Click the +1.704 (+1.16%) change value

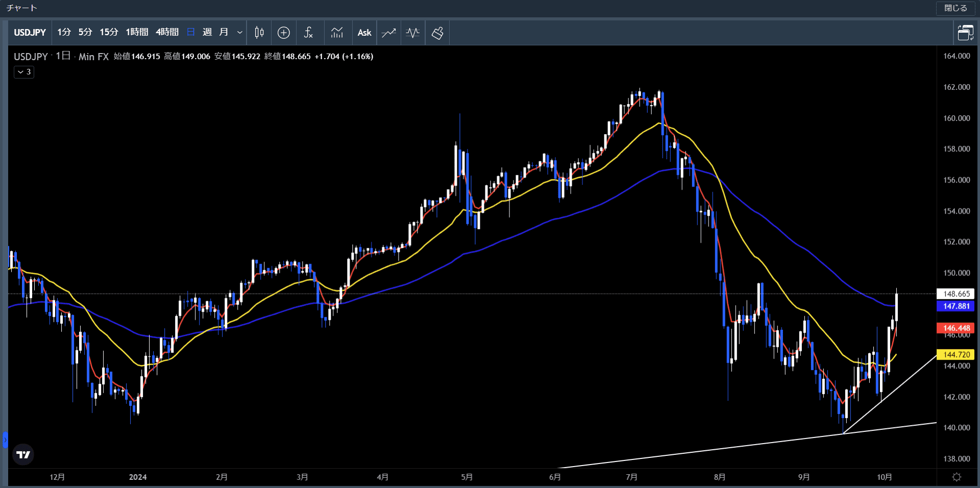point(344,57)
